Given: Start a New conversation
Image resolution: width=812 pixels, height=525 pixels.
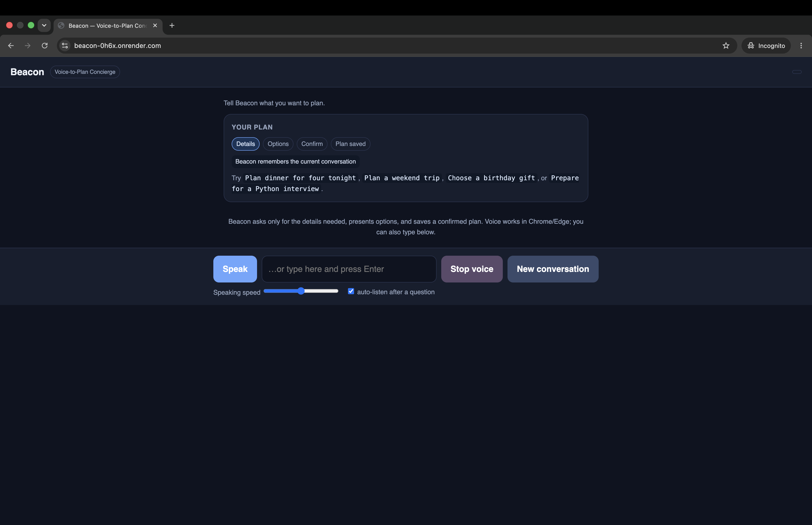Looking at the screenshot, I should click(553, 269).
